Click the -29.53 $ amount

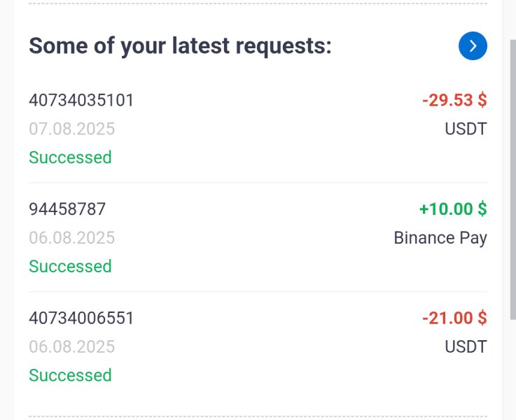(454, 100)
